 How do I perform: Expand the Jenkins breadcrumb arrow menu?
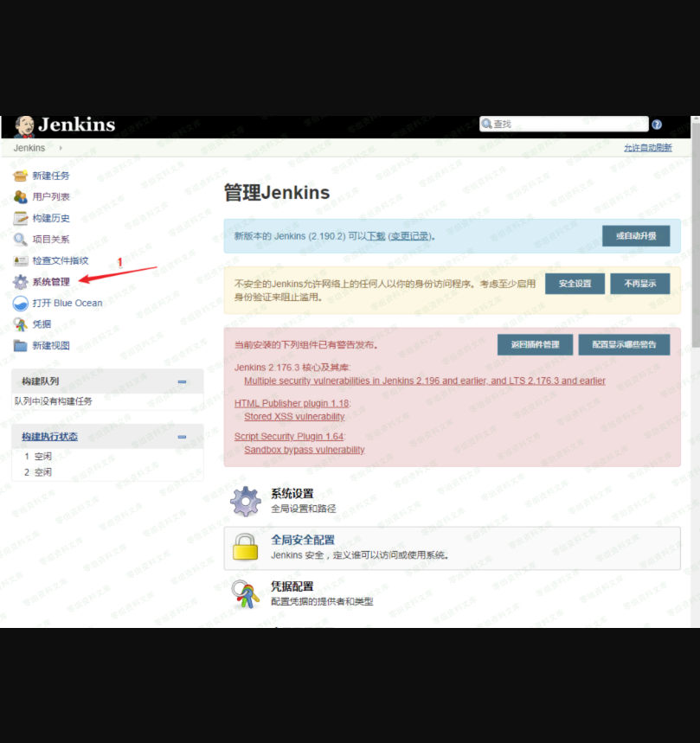point(61,148)
